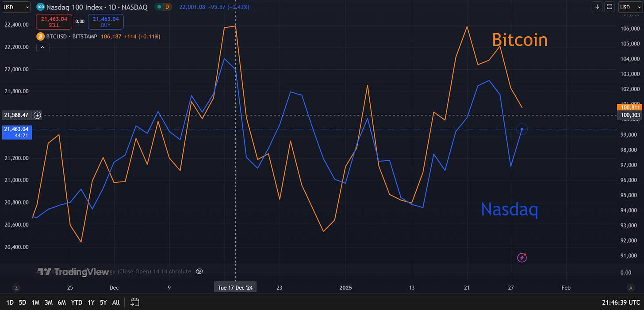Click the 22,400.00 left axis label
644x310 pixels.
[x=16, y=25]
